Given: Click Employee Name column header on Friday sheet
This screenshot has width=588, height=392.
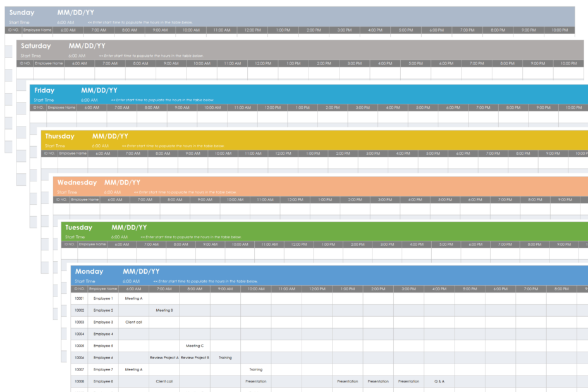Looking at the screenshot, I should 61,107.
